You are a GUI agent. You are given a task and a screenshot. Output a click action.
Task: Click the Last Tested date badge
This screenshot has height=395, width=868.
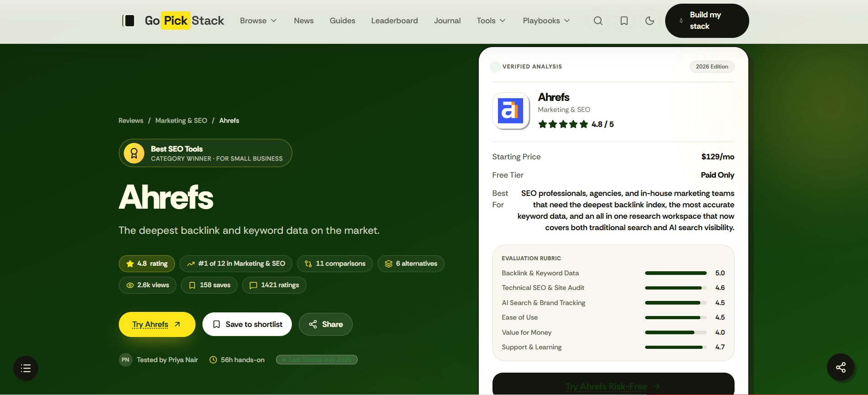(317, 360)
